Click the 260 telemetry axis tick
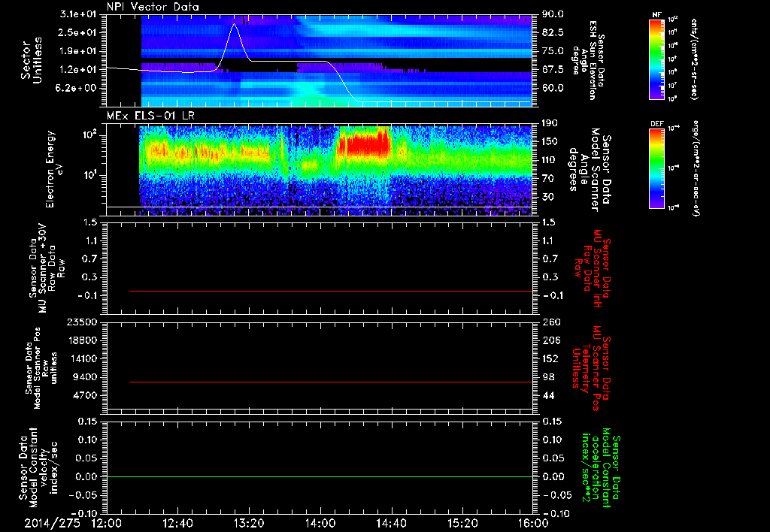 pyautogui.click(x=550, y=322)
